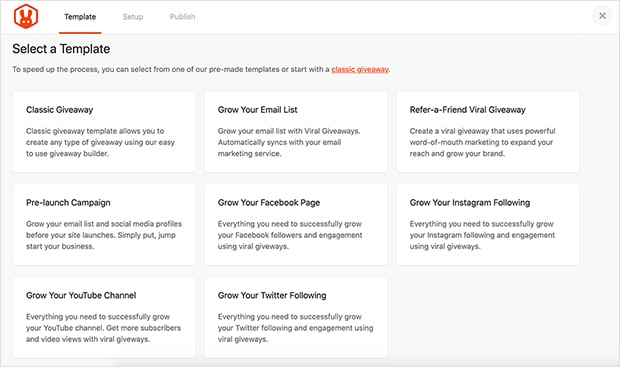
Task: Click the Instagram template description text
Action: coord(482,235)
